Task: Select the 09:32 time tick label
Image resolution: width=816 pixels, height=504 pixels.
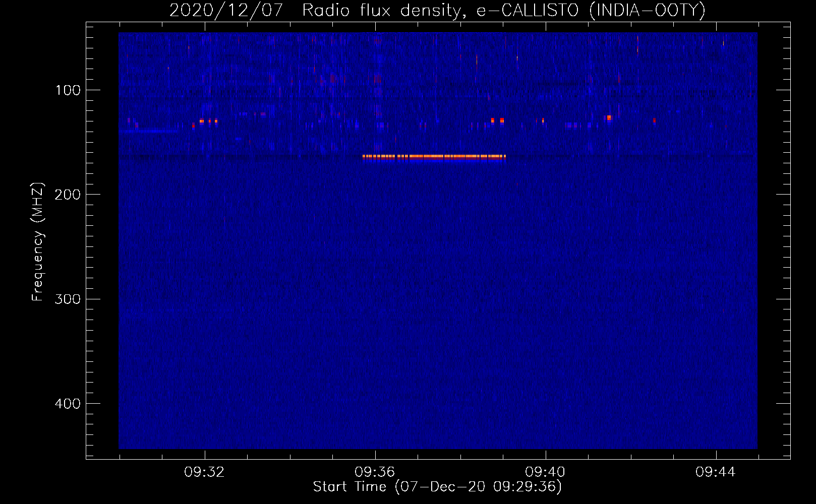Action: tap(204, 472)
